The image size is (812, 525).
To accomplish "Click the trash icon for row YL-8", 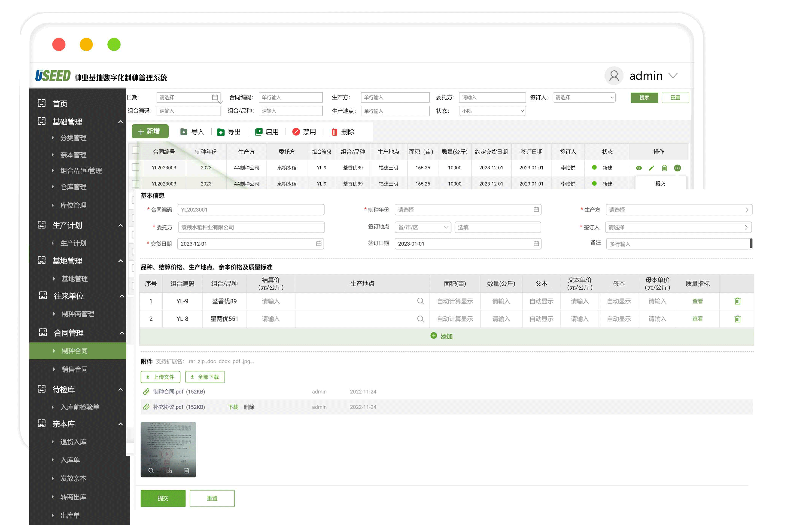I will [737, 319].
